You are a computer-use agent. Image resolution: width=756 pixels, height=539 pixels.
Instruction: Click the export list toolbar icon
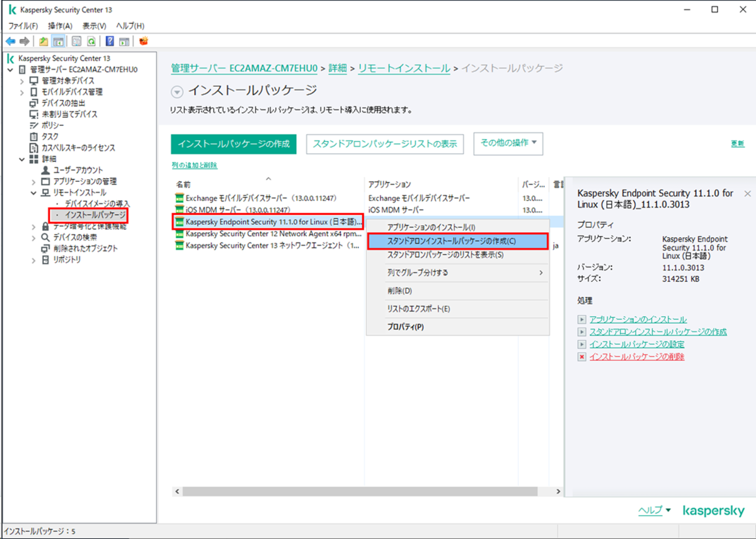point(76,41)
